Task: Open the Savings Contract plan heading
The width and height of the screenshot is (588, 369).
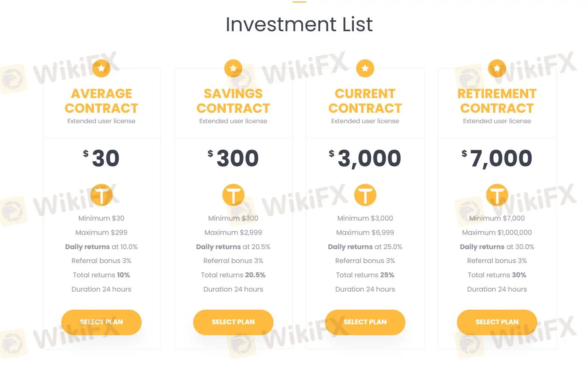Action: click(233, 101)
